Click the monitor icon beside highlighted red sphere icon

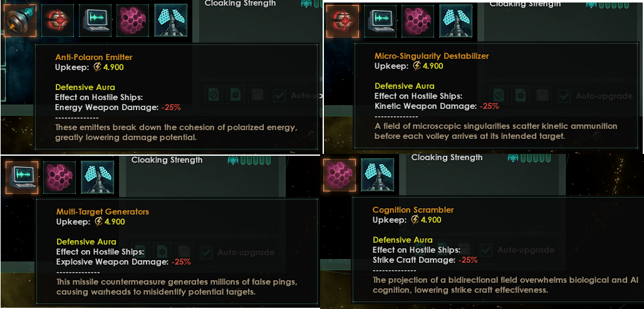[x=380, y=21]
